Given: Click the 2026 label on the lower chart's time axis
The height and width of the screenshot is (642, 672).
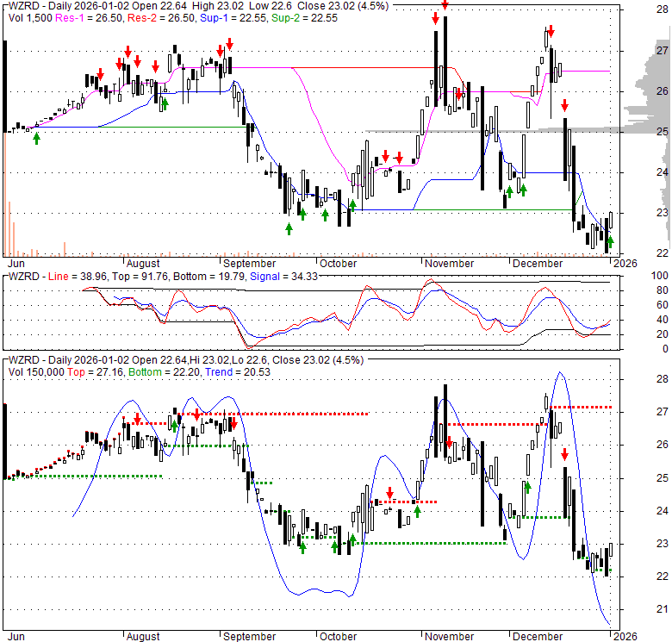Looking at the screenshot, I should [625, 637].
